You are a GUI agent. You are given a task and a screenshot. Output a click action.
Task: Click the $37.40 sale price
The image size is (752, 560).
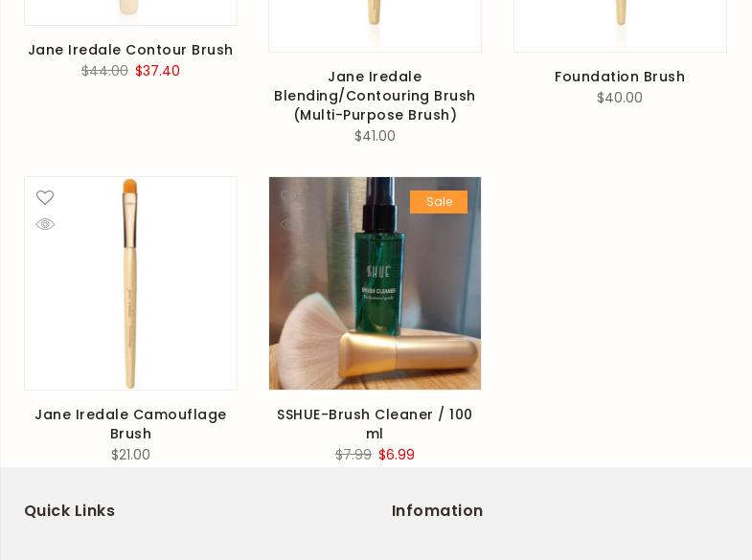click(x=157, y=71)
